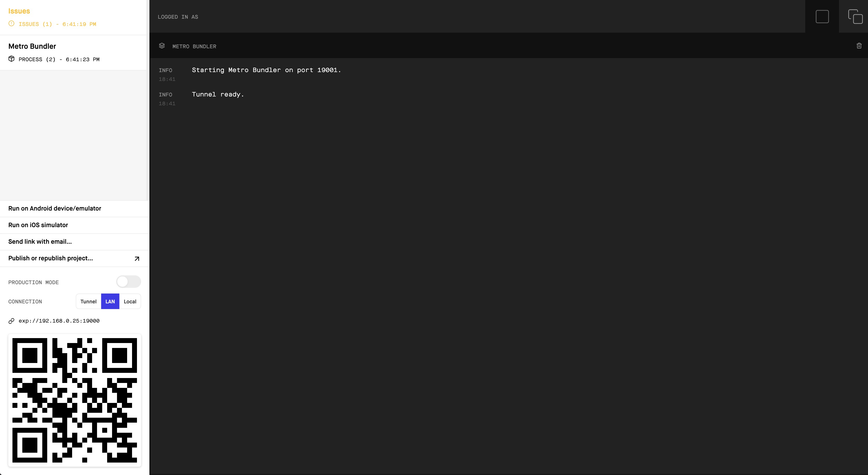868x475 pixels.
Task: Expand PROCESS (2) - 6:41:23 PM entry
Action: [x=59, y=59]
